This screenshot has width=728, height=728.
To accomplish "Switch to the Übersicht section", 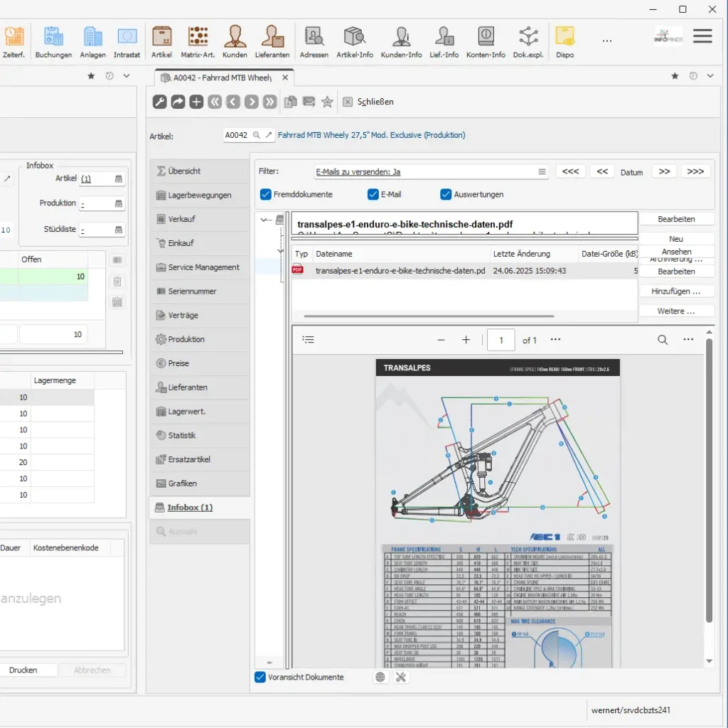I will click(x=200, y=171).
